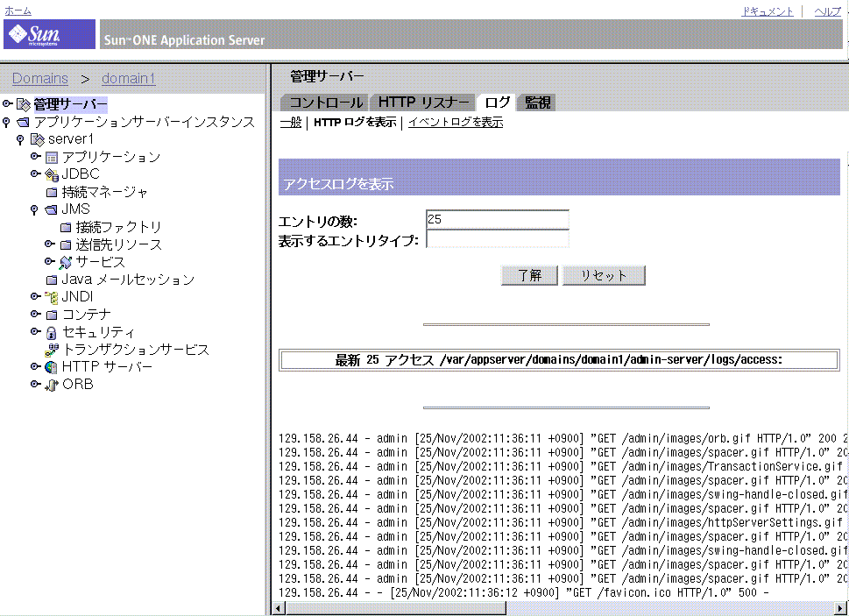Open the ヘルプ link
Viewport: 849px width, 616px height.
pyautogui.click(x=828, y=11)
